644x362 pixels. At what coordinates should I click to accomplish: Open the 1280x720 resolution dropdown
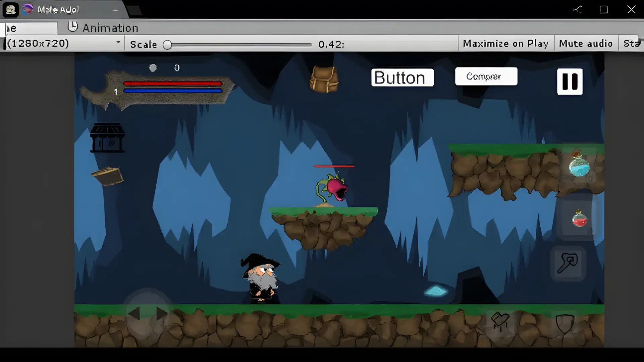pyautogui.click(x=64, y=43)
